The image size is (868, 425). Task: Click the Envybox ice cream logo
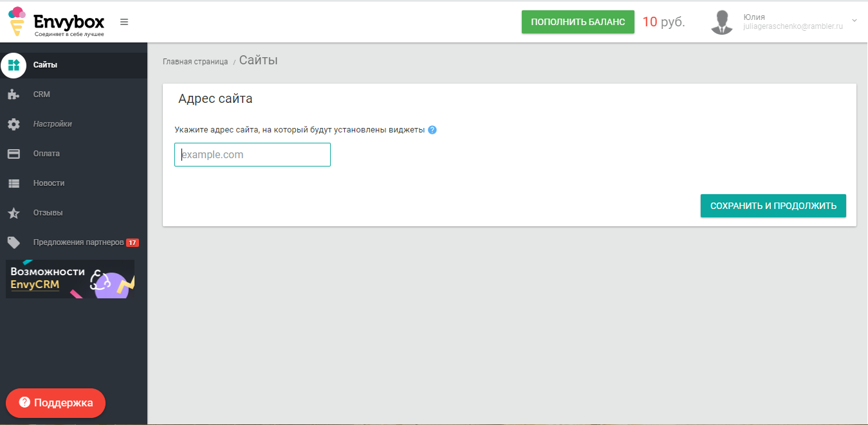[x=17, y=21]
